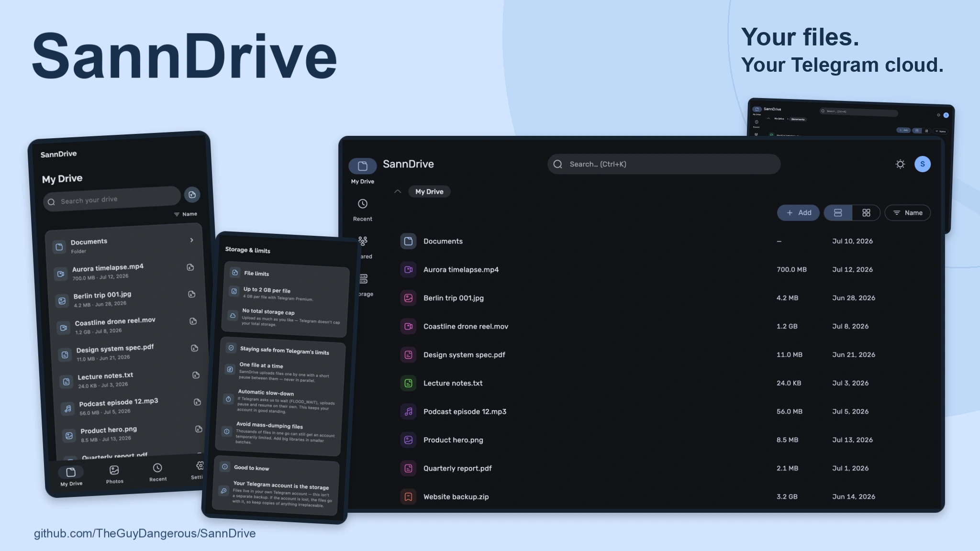Toggle light theme sun icon
980x551 pixels.
coord(900,164)
